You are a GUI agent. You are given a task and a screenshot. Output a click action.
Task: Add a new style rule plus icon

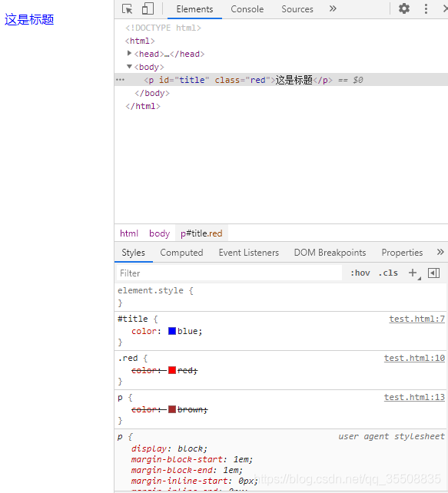pos(413,273)
